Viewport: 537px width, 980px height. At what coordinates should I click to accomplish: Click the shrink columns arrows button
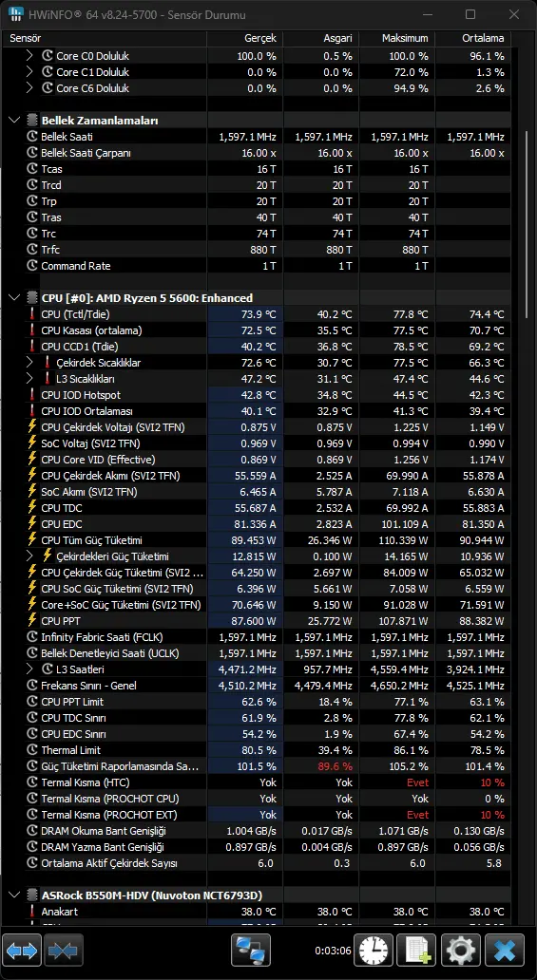pos(64,951)
